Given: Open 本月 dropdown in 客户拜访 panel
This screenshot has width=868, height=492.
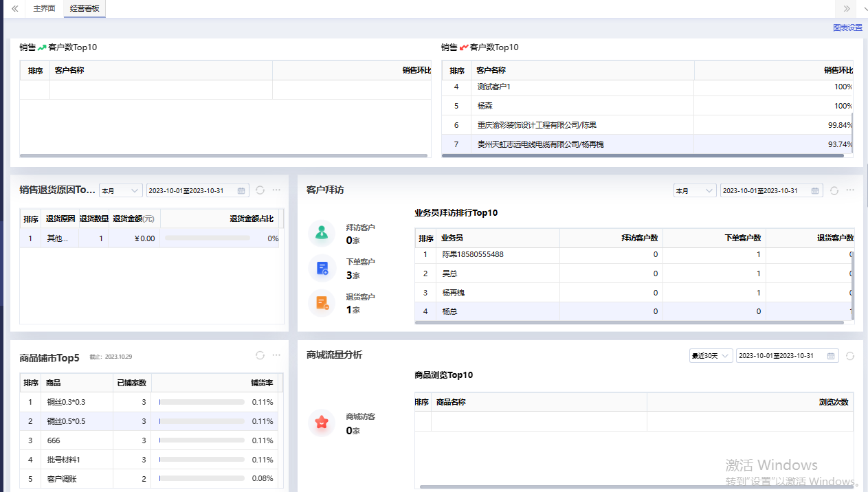Looking at the screenshot, I should coord(694,190).
